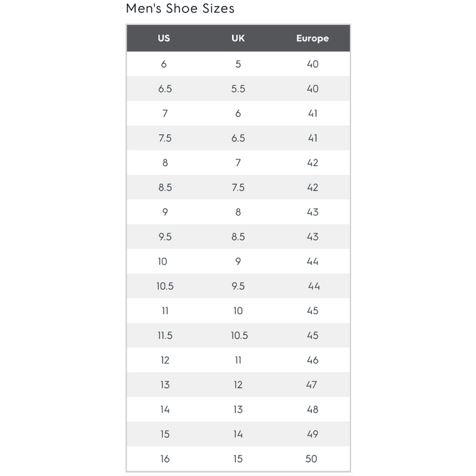Click US size 9.5 cell
This screenshot has width=476, height=476.
point(165,237)
